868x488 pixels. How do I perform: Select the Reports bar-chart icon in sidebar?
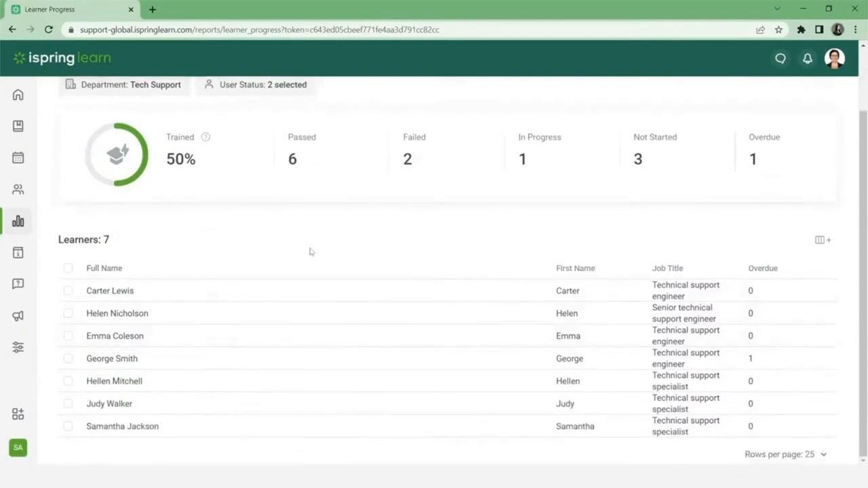[18, 221]
